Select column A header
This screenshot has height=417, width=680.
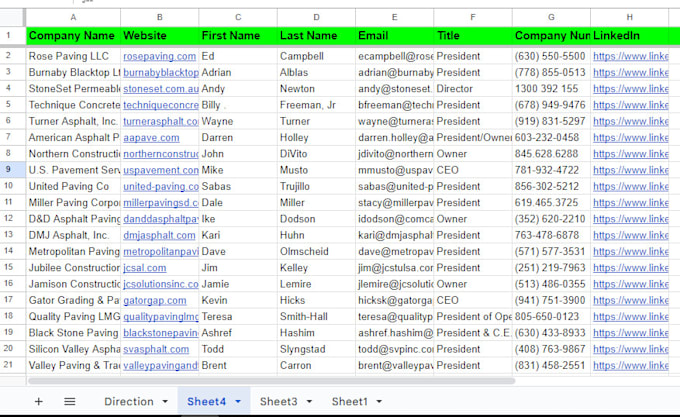(73, 17)
